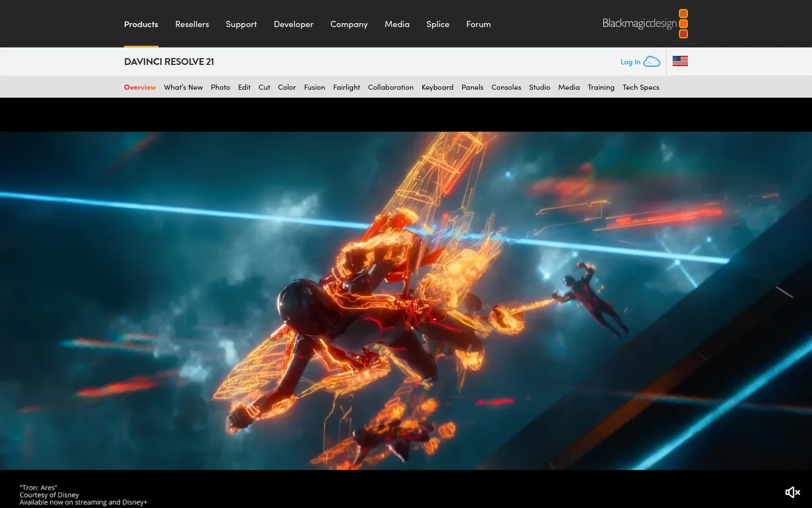The width and height of the screenshot is (812, 508).
Task: Select the Consoles tab
Action: coord(506,87)
